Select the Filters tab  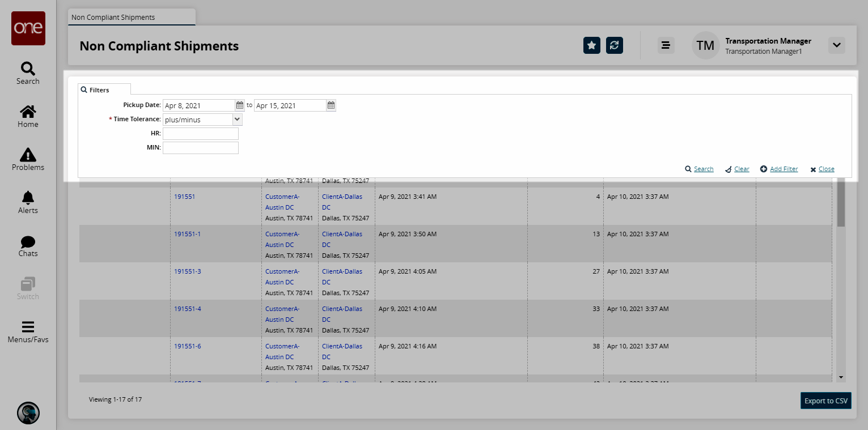point(104,90)
